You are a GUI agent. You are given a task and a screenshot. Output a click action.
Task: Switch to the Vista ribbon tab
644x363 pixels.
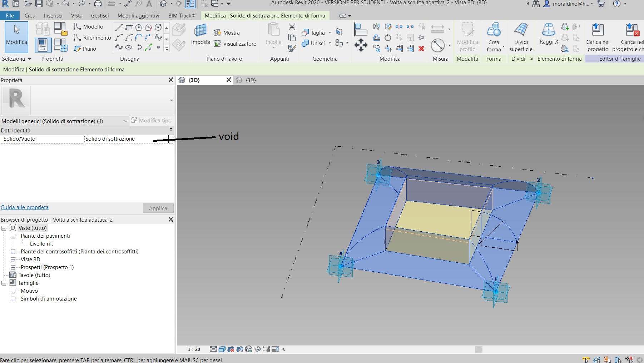point(76,15)
